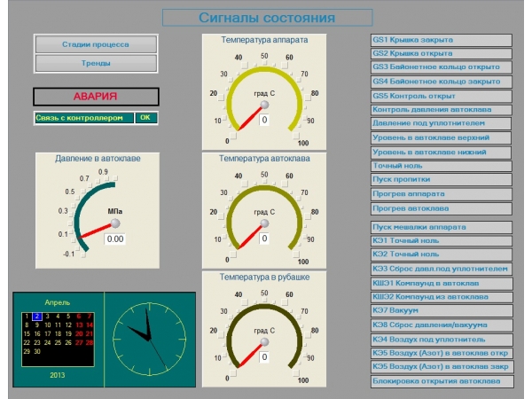Click Блокировка открытия автоклава signal
532x399 pixels.
point(442,381)
